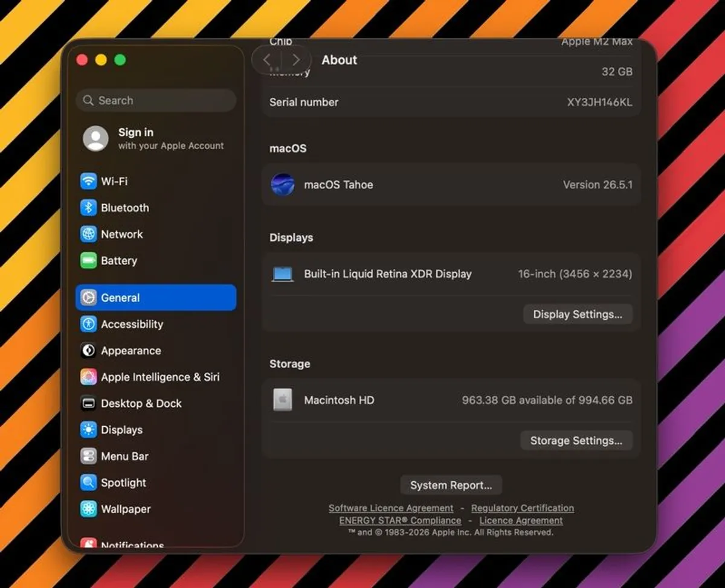Screen dimensions: 725x588
Task: Select Appearance in the sidebar
Action: click(156, 351)
